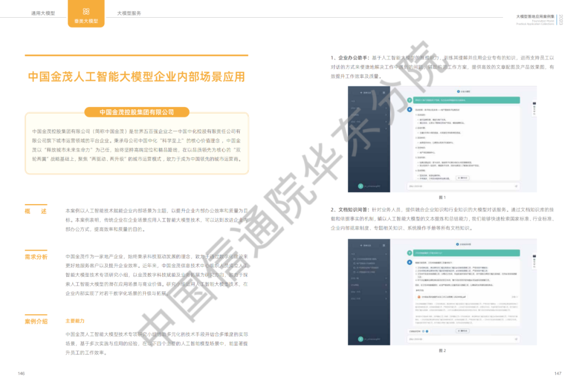Click the green user question bubble in Figure 2

[x=466, y=253]
